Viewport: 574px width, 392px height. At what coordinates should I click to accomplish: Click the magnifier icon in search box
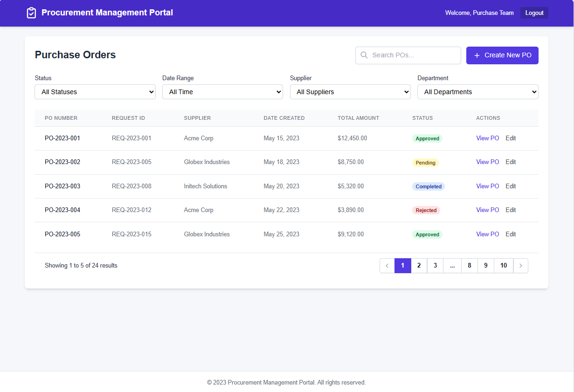tap(364, 55)
